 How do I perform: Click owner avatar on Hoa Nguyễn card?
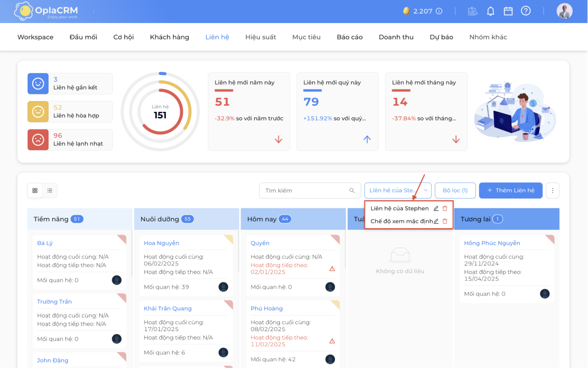[223, 287]
